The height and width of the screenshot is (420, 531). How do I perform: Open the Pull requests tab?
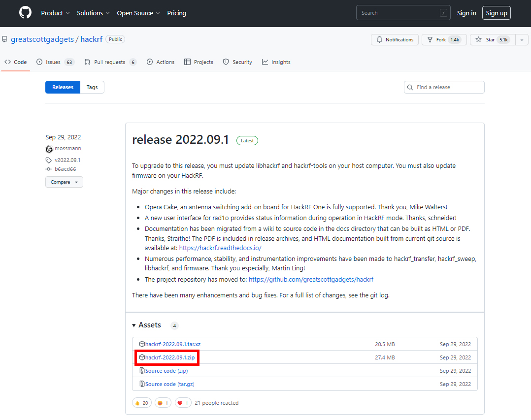pyautogui.click(x=110, y=62)
